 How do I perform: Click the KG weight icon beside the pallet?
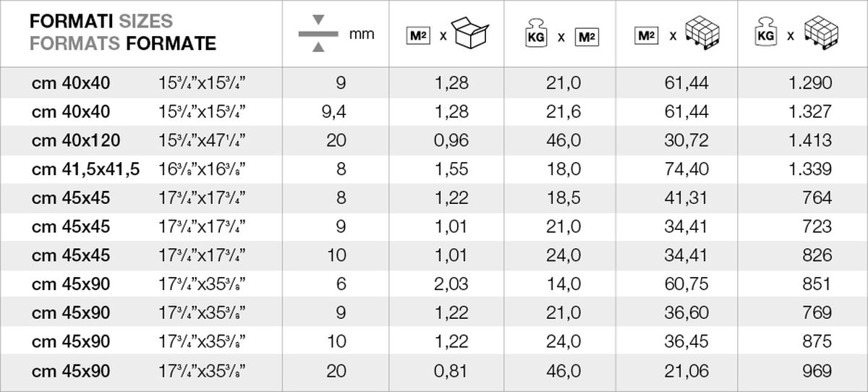point(765,34)
